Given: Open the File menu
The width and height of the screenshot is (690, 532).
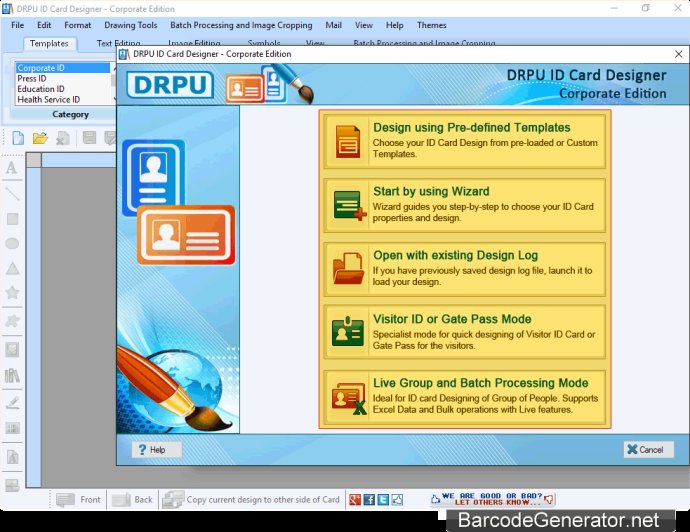Looking at the screenshot, I should [18, 25].
